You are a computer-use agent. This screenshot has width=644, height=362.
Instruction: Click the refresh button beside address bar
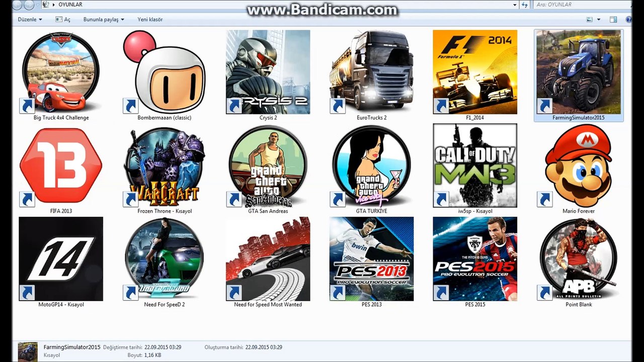(525, 5)
